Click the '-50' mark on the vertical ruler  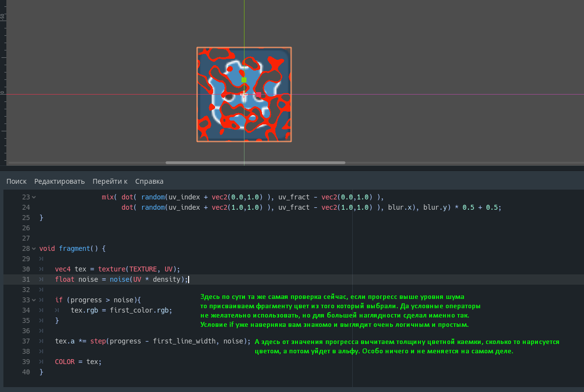[2, 17]
